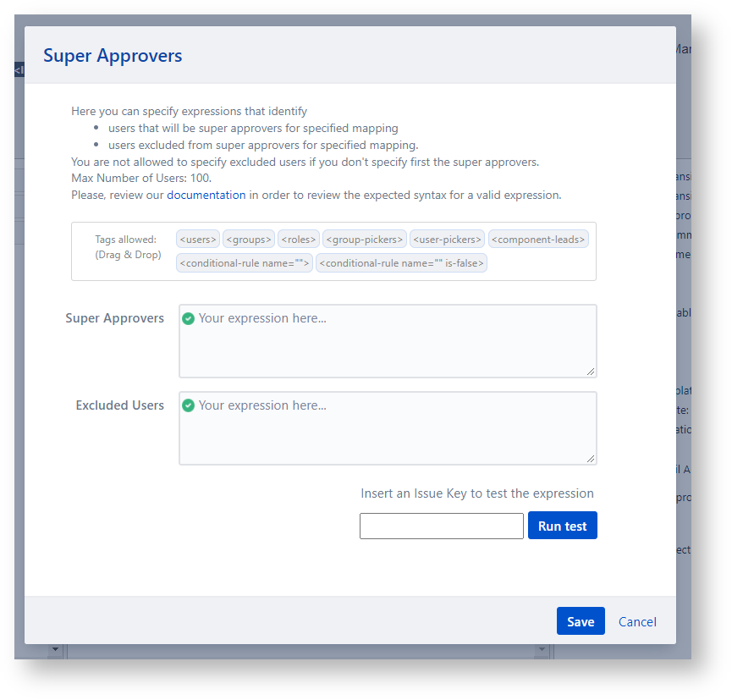Cancel the Super Approvers dialog
Viewport: 732px width, 700px height.
coord(637,621)
